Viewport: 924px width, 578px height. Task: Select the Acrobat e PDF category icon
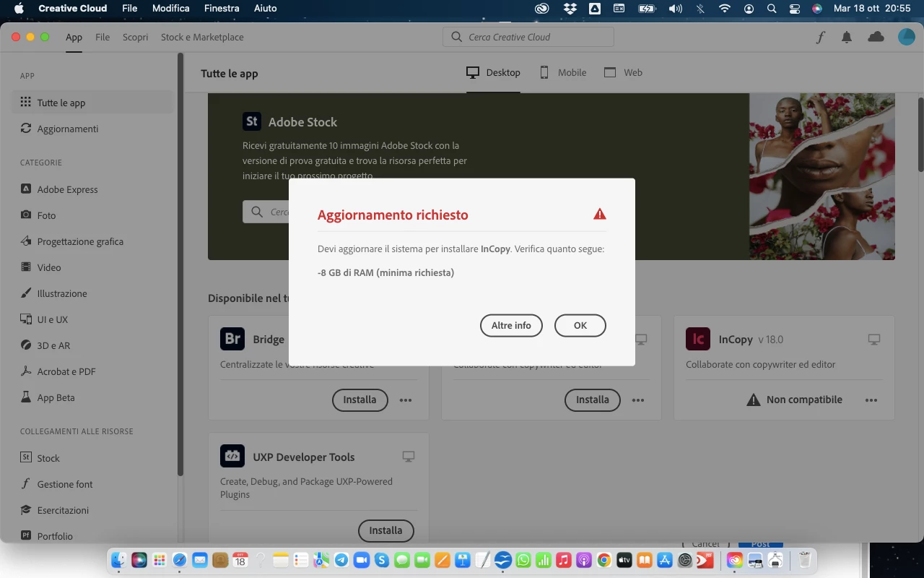pos(26,371)
